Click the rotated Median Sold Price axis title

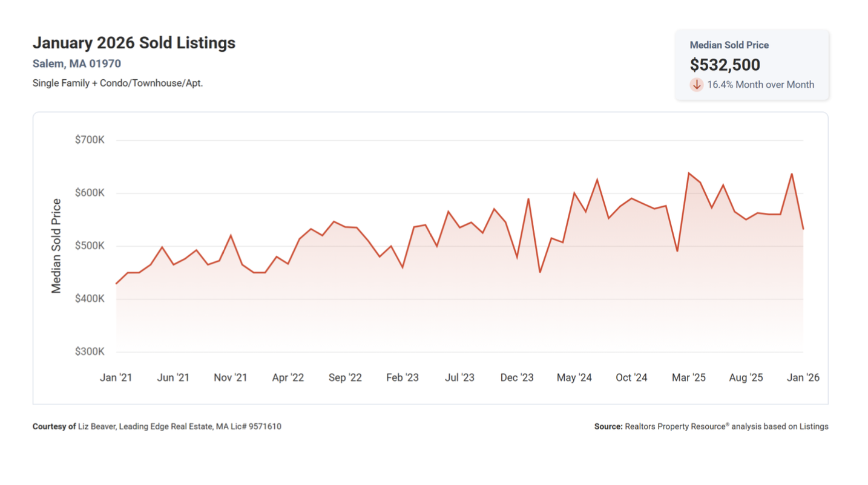point(56,246)
